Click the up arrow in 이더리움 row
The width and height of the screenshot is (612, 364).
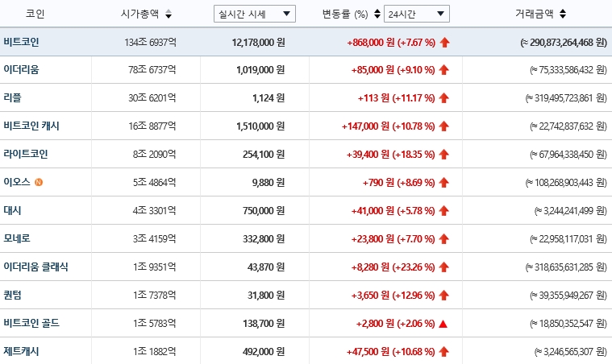click(443, 70)
